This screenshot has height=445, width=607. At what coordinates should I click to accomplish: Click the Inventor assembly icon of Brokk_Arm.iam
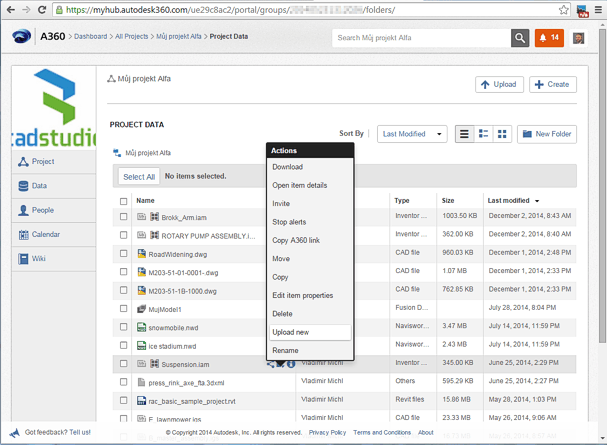154,217
